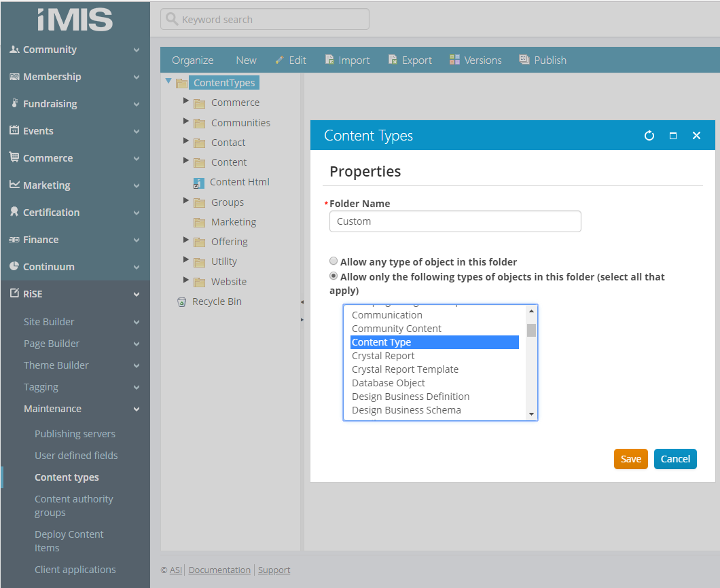Click the Publish toolbar icon
720x588 pixels.
[x=524, y=60]
